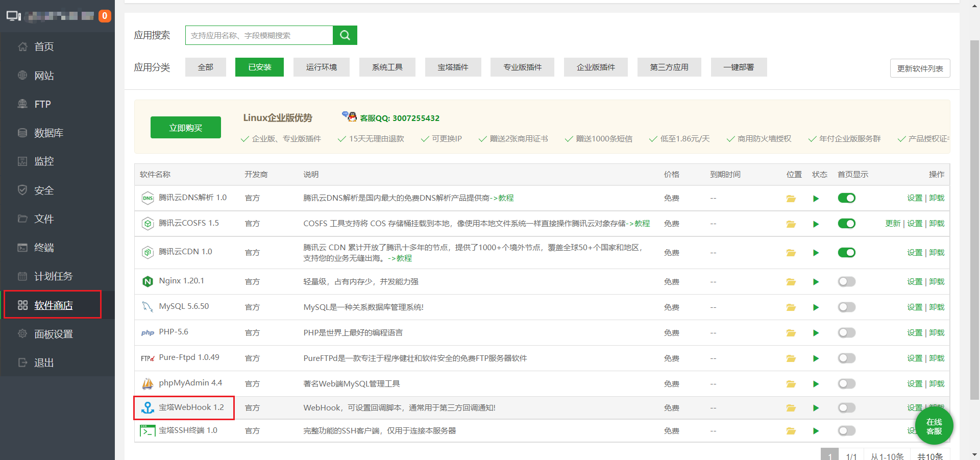Viewport: 980px width, 460px height.
Task: Click the Nginx app icon
Action: [x=148, y=281]
